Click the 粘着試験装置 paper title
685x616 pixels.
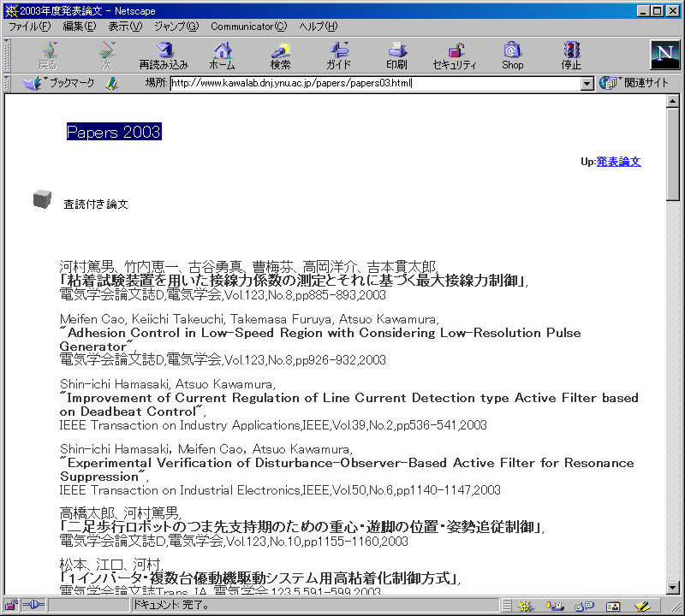[x=292, y=281]
